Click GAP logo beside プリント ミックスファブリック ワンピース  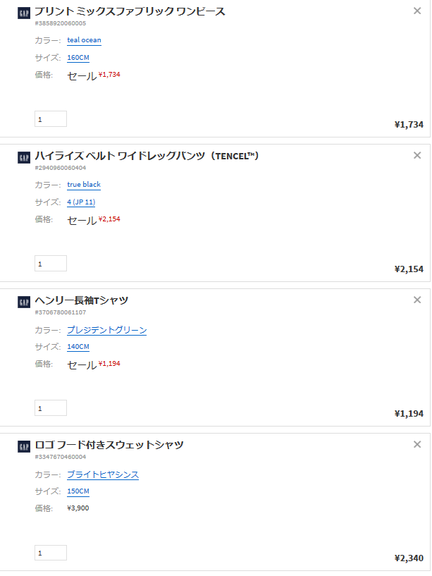tap(24, 13)
